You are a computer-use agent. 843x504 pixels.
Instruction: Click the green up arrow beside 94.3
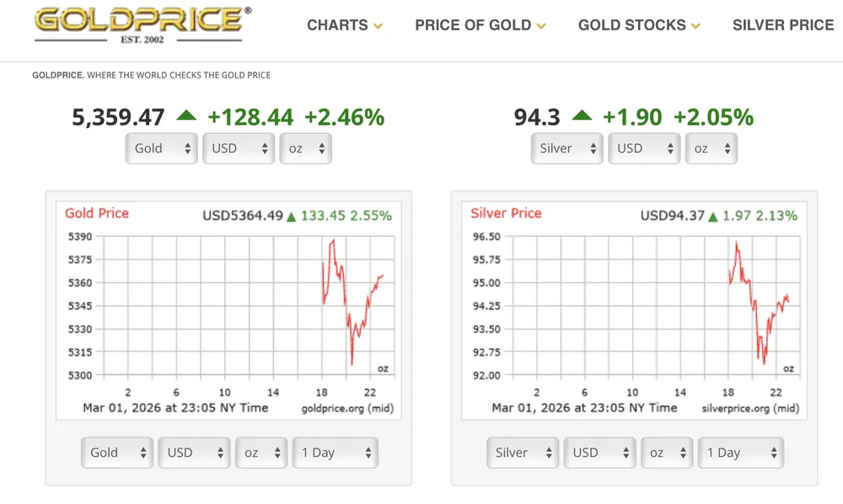[x=581, y=116]
